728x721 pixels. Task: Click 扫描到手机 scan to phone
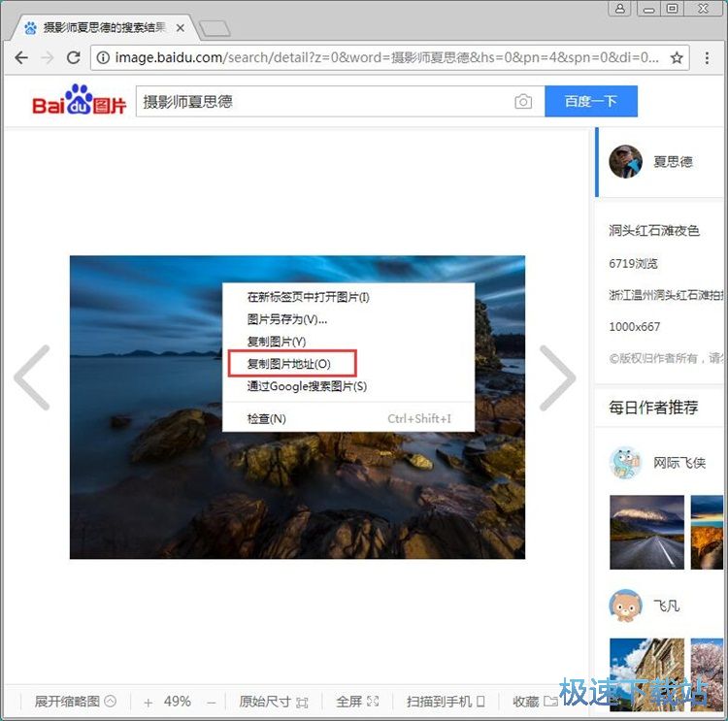446,701
